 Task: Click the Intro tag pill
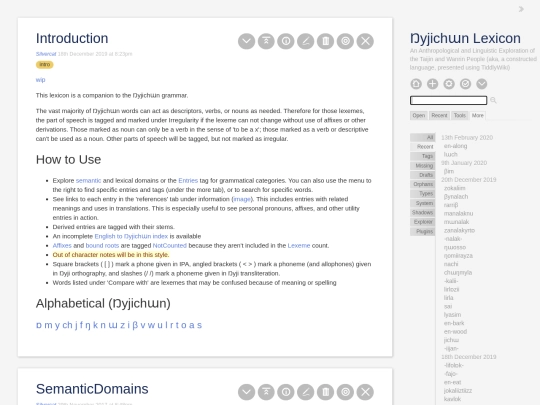click(x=44, y=64)
